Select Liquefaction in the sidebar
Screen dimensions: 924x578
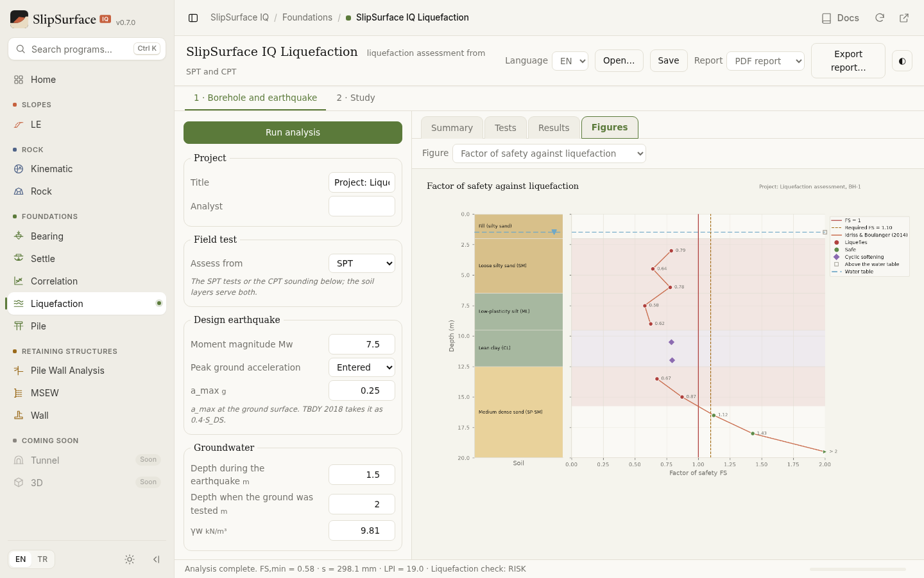[87, 304]
